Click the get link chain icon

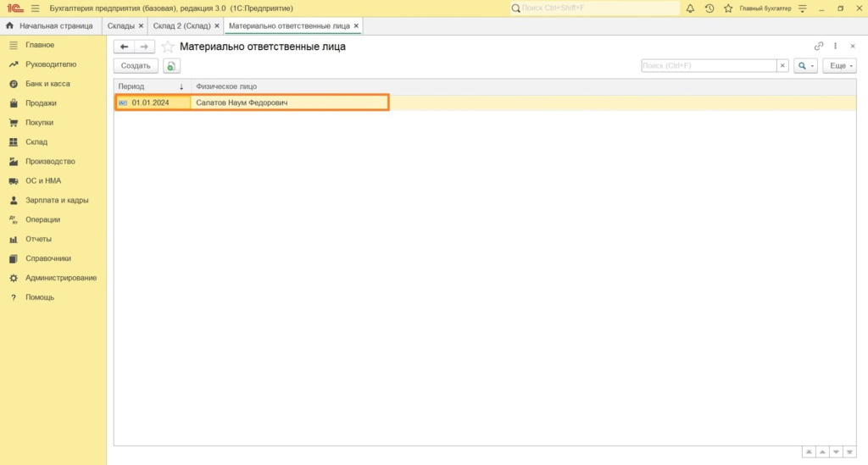click(819, 47)
